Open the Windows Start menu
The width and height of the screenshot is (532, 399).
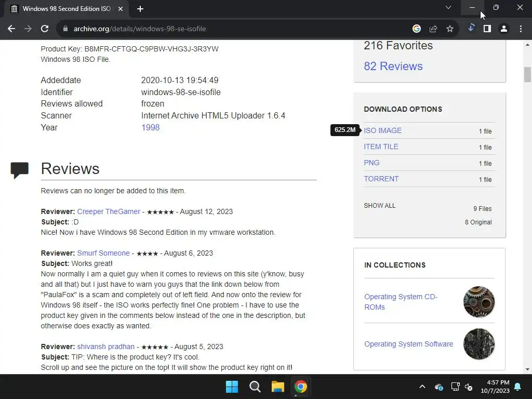232,387
